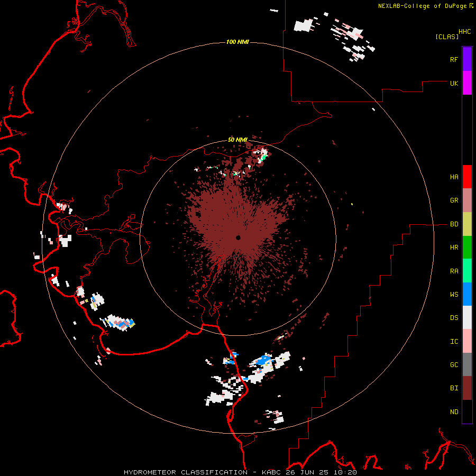
Task: Click the RA legend label
Action: pos(454,271)
